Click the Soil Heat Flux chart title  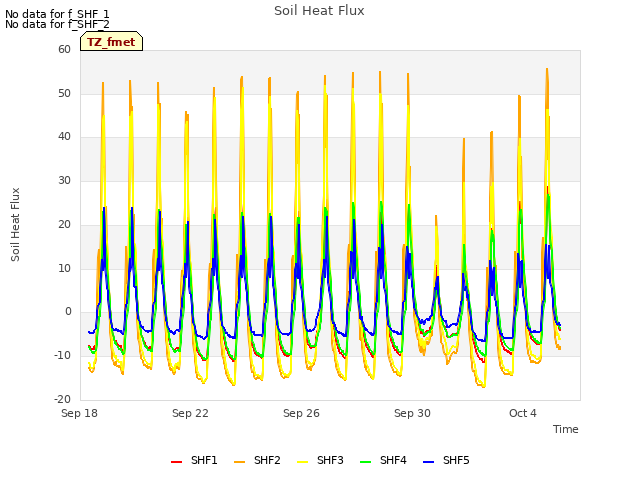point(319,11)
